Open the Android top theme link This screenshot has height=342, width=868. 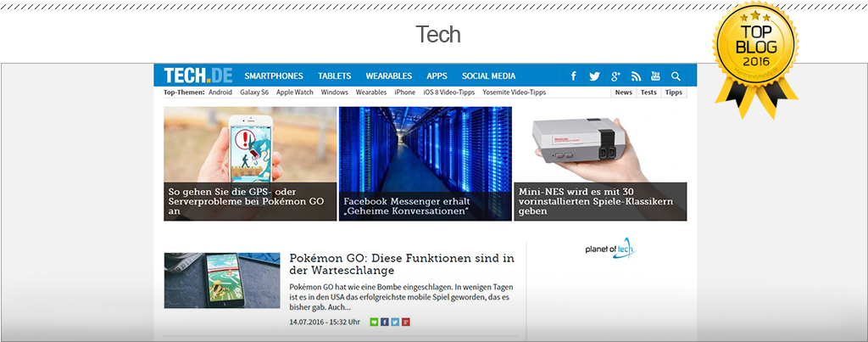(220, 92)
